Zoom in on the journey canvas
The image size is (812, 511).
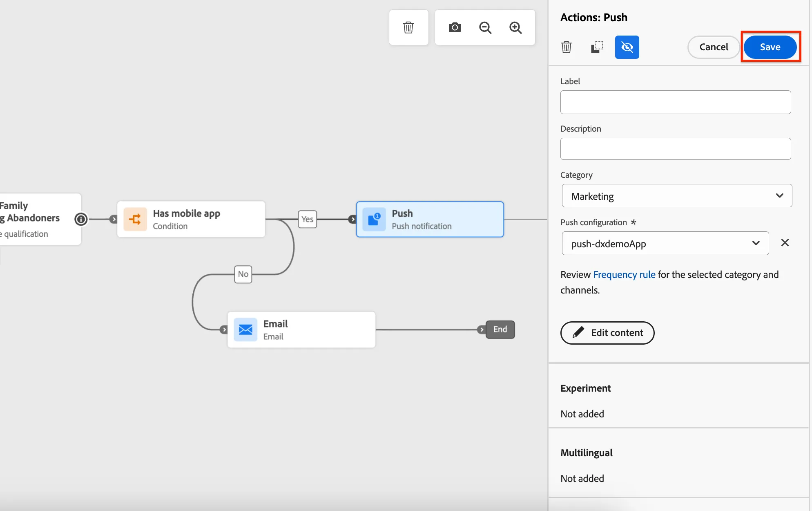point(515,27)
